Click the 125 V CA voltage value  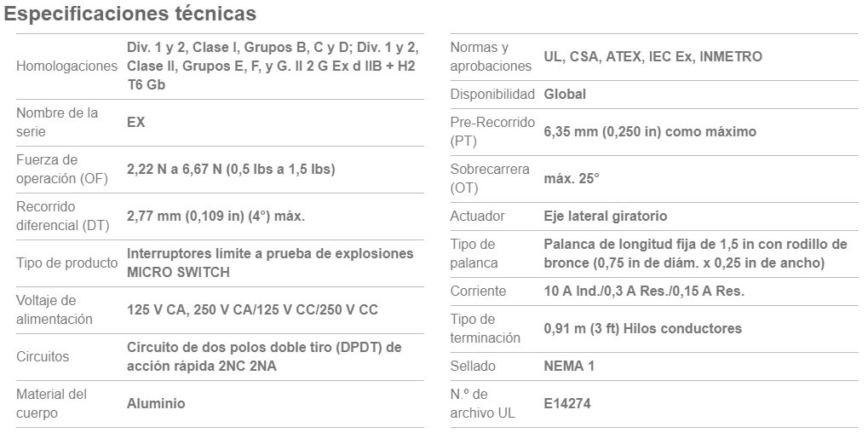point(252,310)
